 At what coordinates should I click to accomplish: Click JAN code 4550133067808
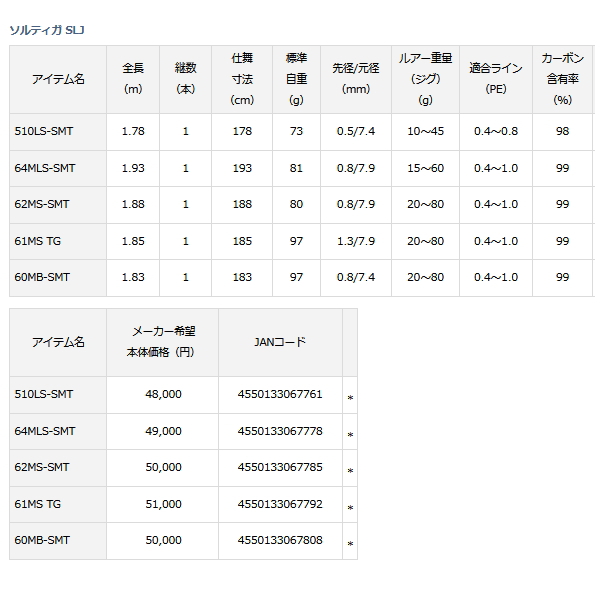[280, 540]
